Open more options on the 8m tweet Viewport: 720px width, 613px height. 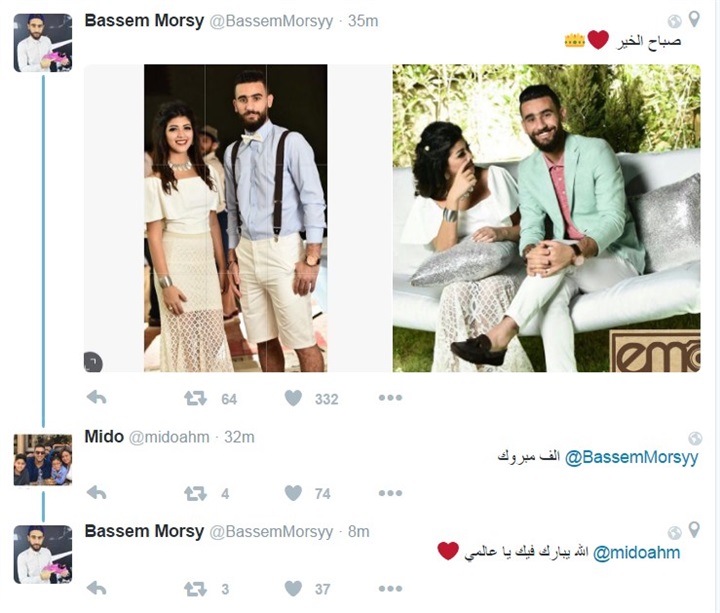pyautogui.click(x=390, y=589)
